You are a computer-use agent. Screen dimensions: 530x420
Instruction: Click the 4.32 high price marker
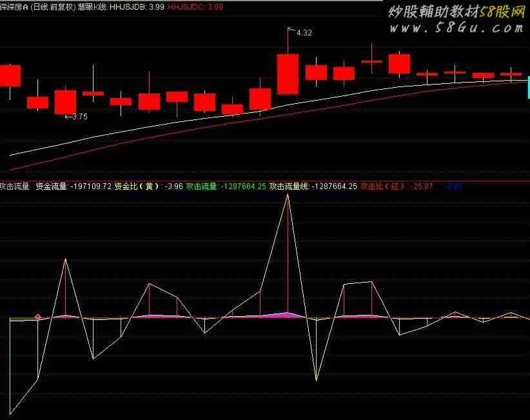(304, 33)
